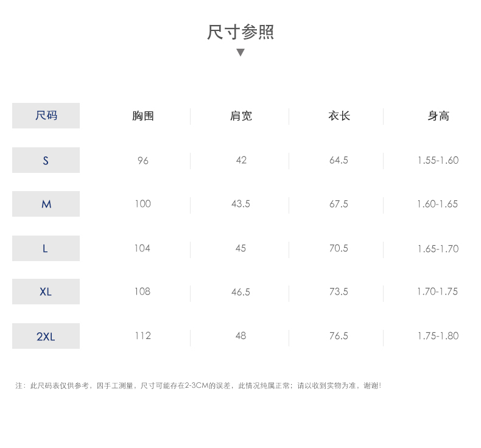Click the 衣长 column header
The height and width of the screenshot is (448, 481).
pyautogui.click(x=339, y=116)
